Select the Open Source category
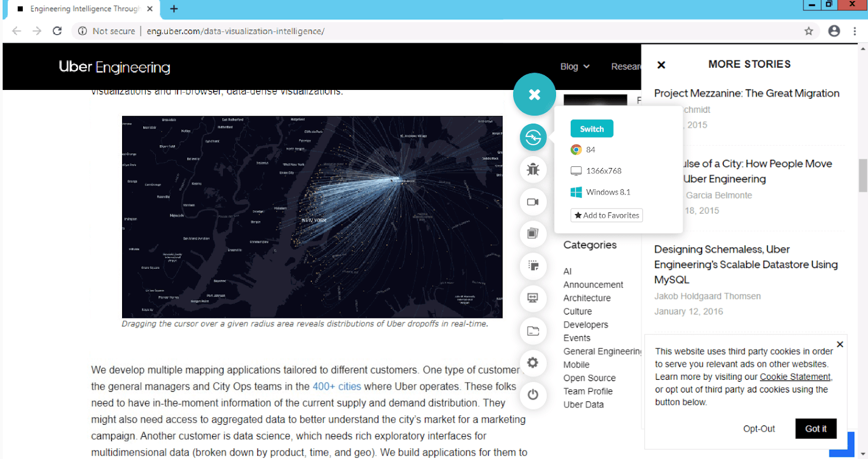 point(590,378)
